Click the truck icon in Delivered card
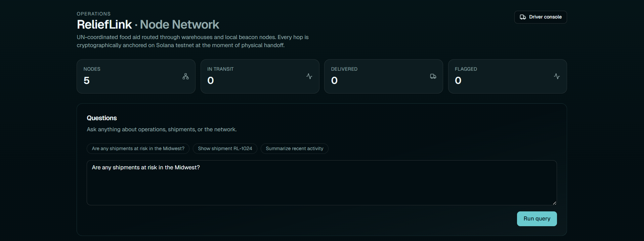This screenshot has height=241, width=644. point(433,76)
